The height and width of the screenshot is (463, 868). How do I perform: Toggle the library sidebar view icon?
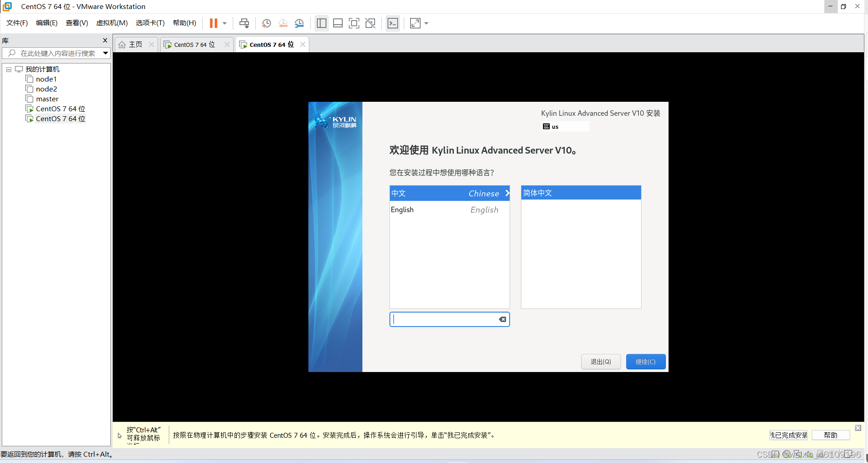pos(321,23)
